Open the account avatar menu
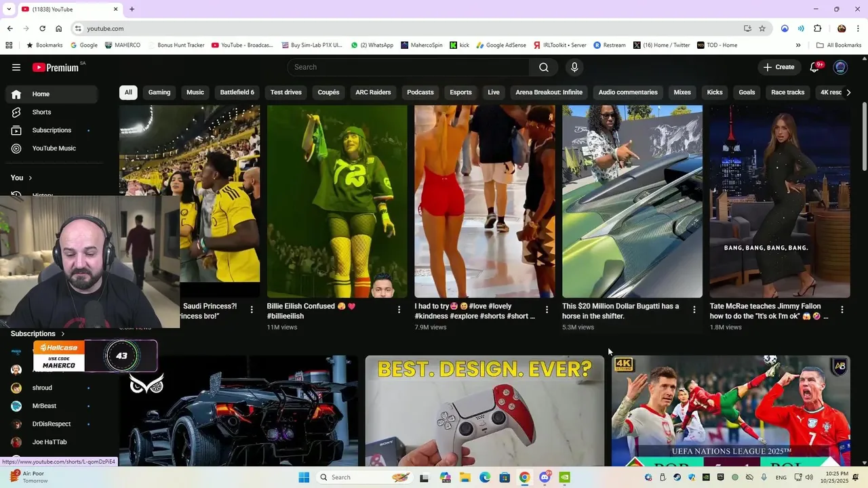868x488 pixels. click(x=840, y=67)
